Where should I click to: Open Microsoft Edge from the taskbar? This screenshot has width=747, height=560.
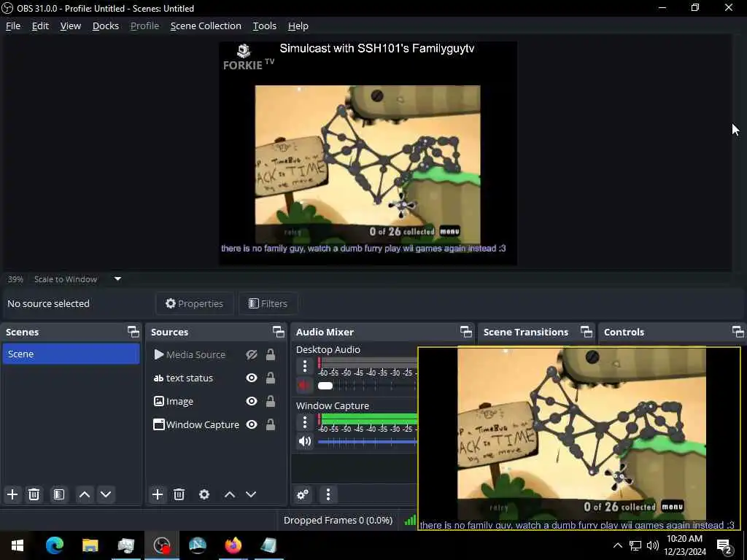(54, 545)
